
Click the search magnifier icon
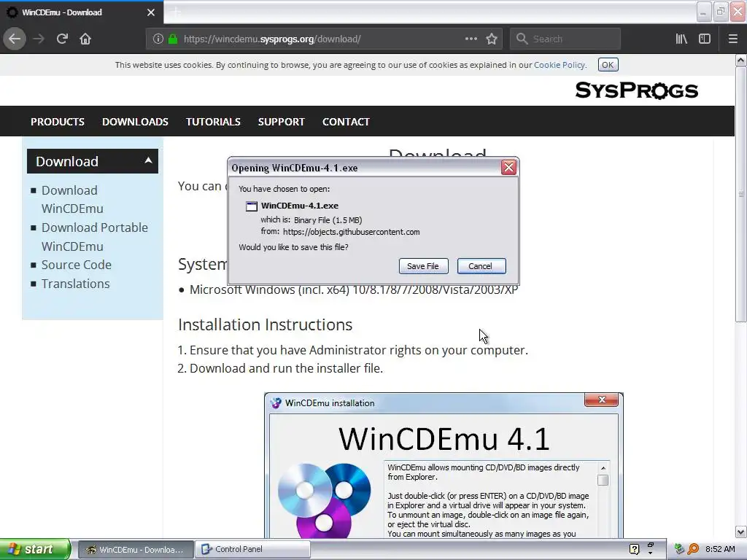522,39
